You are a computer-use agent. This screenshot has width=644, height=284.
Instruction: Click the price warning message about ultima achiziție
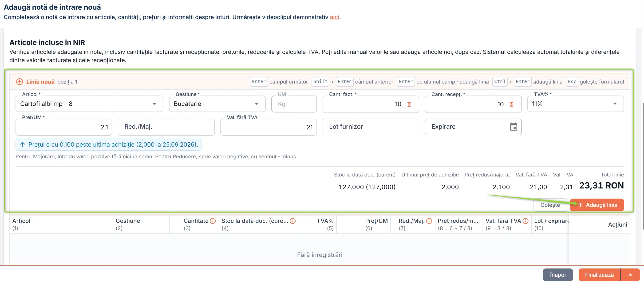pyautogui.click(x=108, y=145)
